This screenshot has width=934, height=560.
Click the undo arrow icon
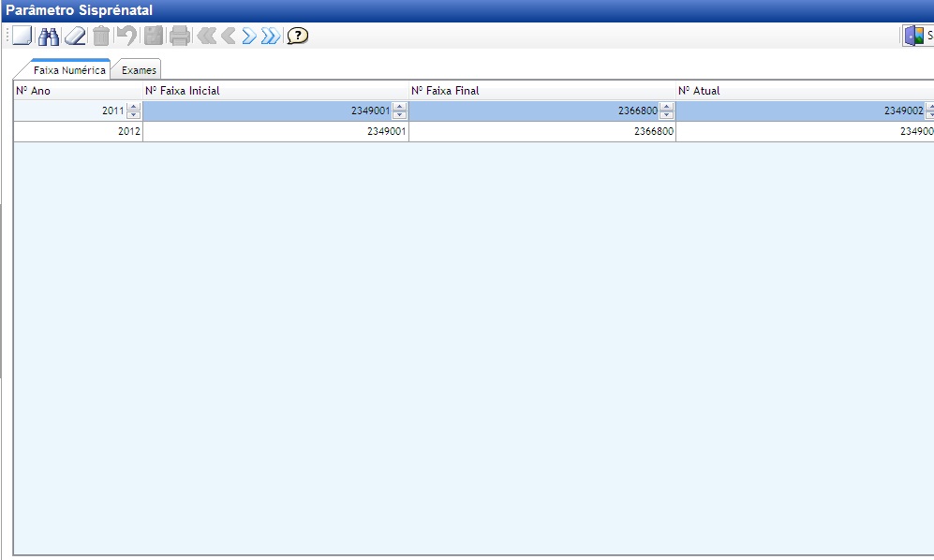126,36
